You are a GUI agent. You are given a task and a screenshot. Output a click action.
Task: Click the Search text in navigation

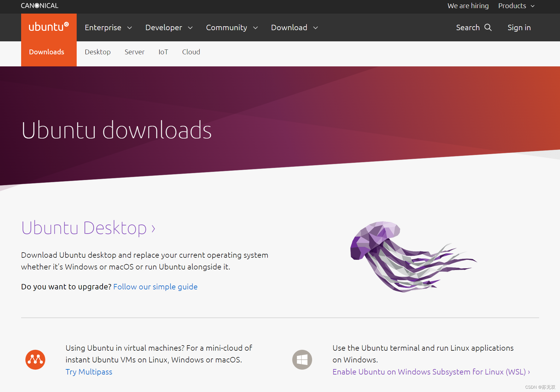pos(468,27)
